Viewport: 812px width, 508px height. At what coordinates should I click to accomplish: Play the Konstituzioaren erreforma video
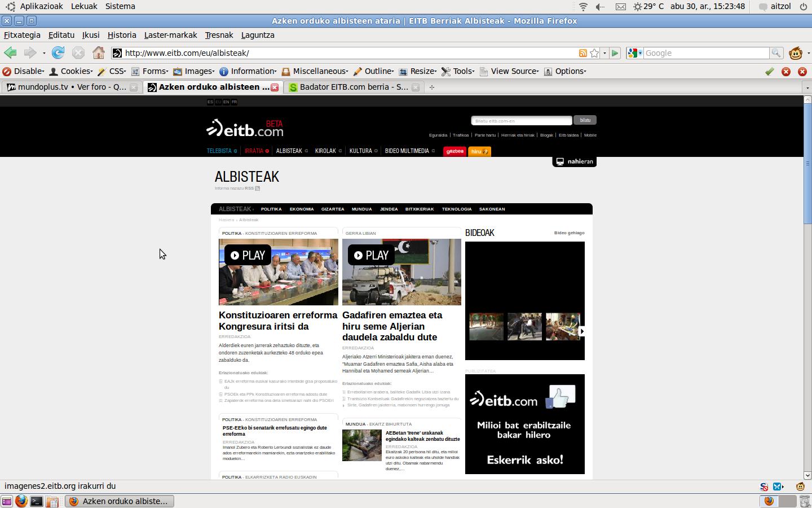tap(248, 256)
